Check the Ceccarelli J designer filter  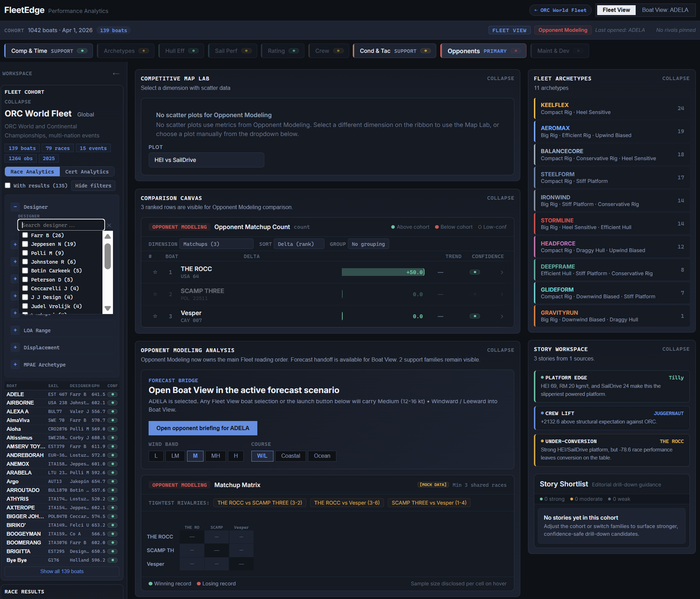(25, 288)
